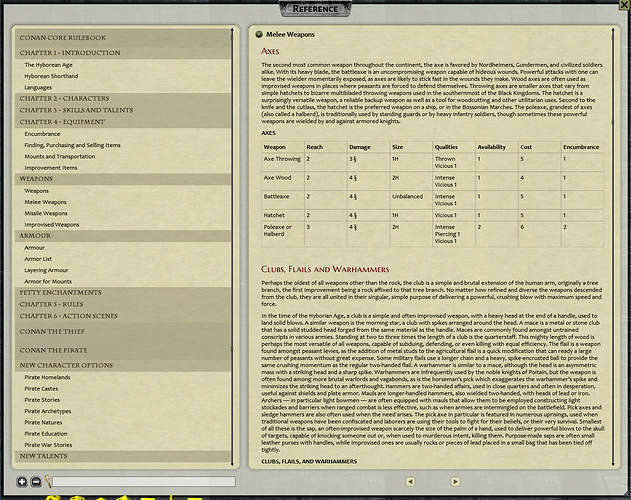Click the Reference window title
The image size is (631, 500).
(316, 8)
